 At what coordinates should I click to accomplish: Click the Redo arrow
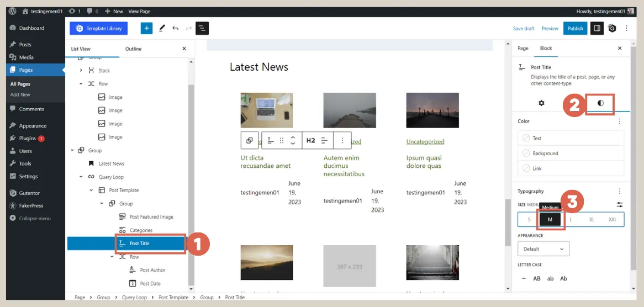click(x=189, y=28)
